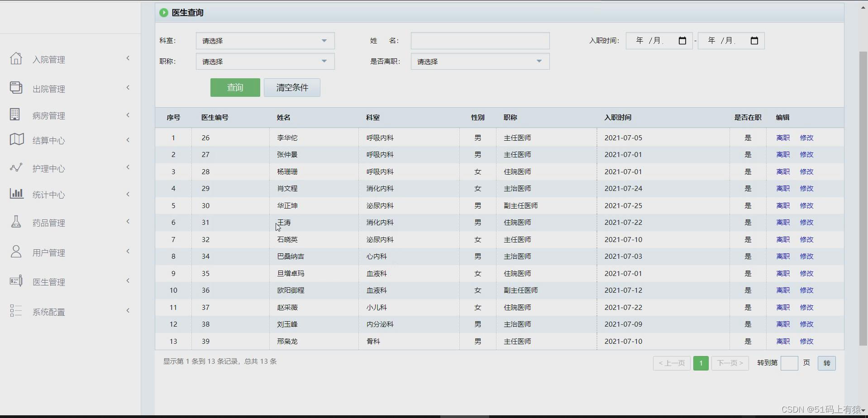
Task: Expand the 入院管理 sidebar section
Action: [x=128, y=58]
